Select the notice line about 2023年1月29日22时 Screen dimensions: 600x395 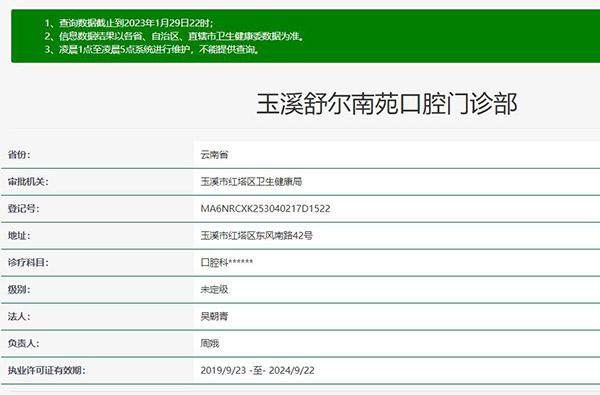(x=129, y=23)
